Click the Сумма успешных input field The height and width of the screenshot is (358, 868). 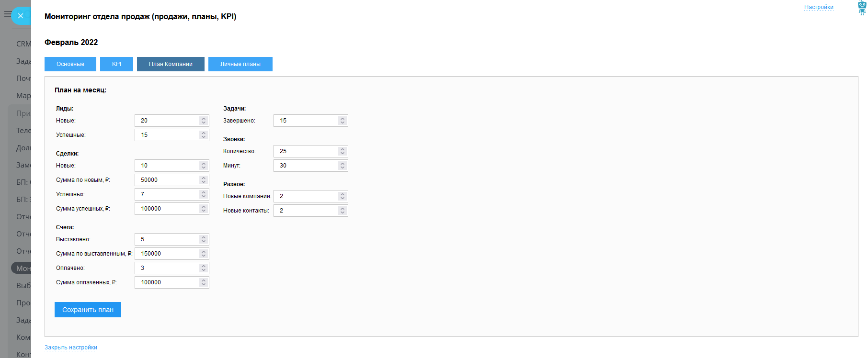(x=167, y=209)
